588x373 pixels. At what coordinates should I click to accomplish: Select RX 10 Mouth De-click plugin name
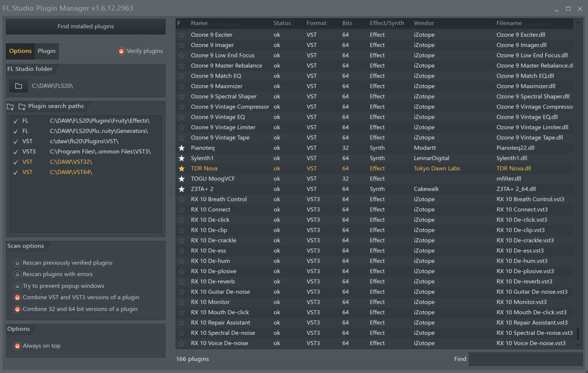(x=220, y=313)
